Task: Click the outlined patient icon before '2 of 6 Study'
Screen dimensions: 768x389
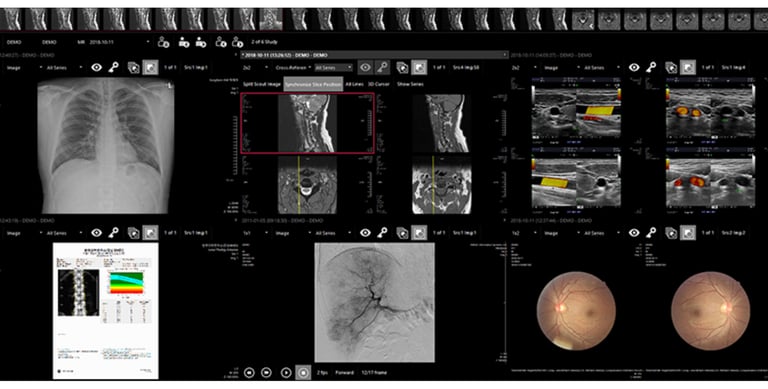Action: click(x=238, y=42)
